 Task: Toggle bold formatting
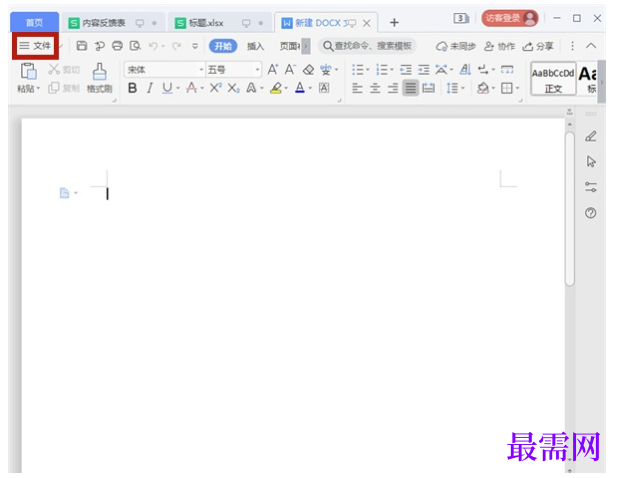pyautogui.click(x=133, y=88)
